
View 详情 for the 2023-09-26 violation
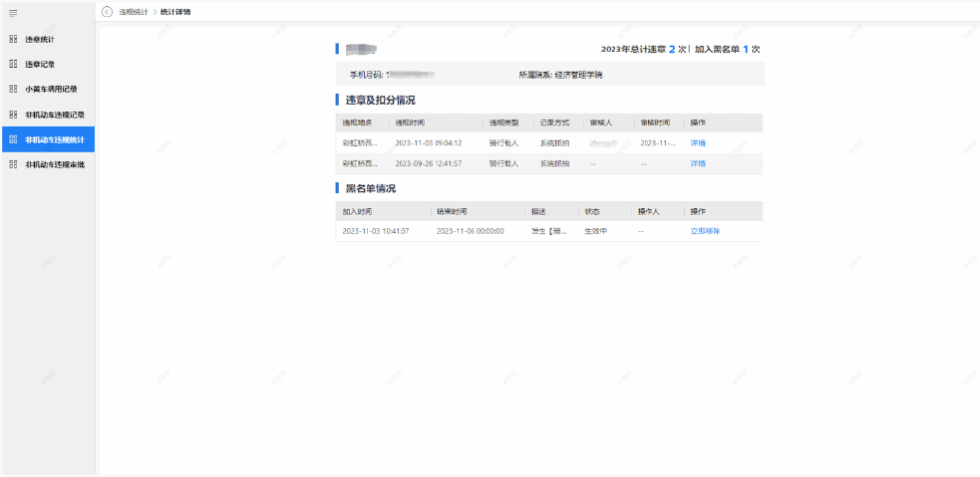point(698,163)
